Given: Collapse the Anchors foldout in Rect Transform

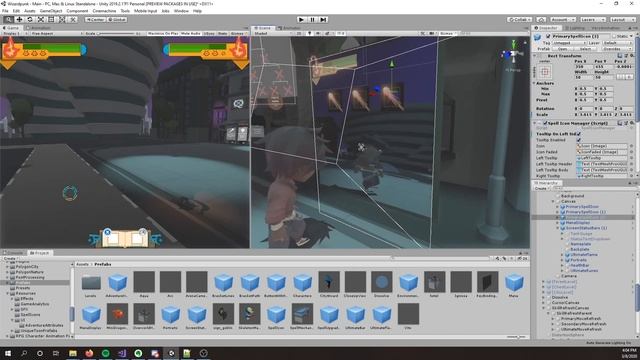Looking at the screenshot, I should point(535,83).
